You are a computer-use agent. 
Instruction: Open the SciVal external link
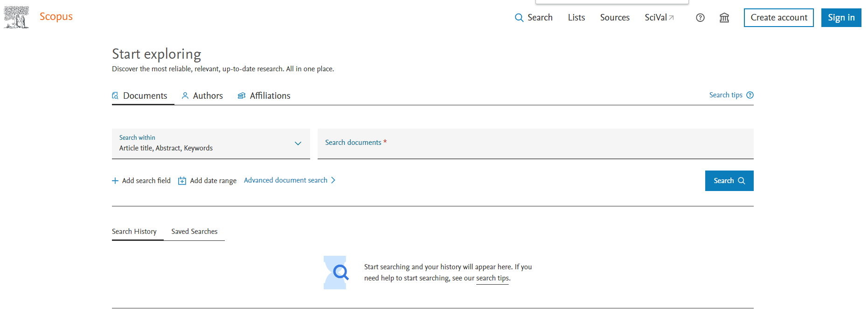(659, 18)
